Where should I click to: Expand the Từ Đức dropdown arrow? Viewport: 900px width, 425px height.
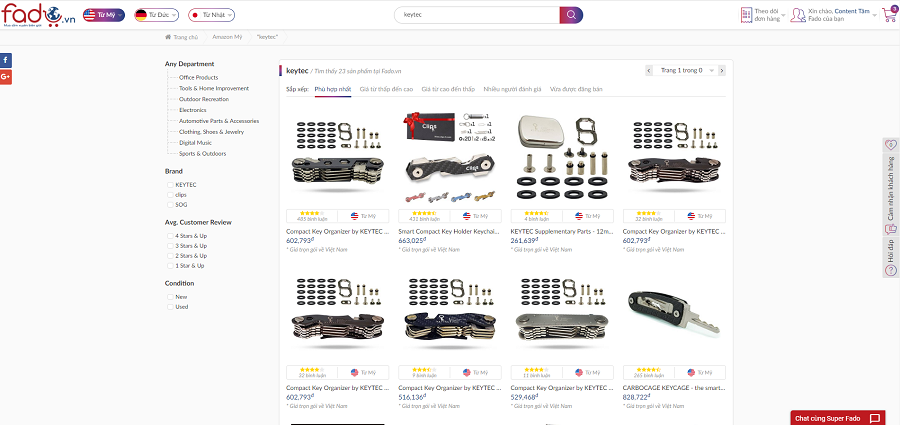[x=174, y=16]
